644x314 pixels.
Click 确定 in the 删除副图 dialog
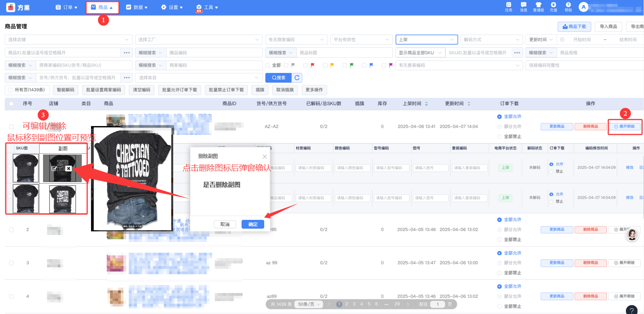pyautogui.click(x=253, y=224)
